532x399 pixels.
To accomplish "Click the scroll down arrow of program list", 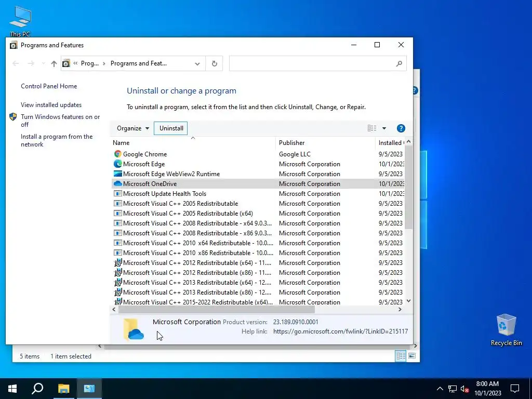I will [x=408, y=301].
